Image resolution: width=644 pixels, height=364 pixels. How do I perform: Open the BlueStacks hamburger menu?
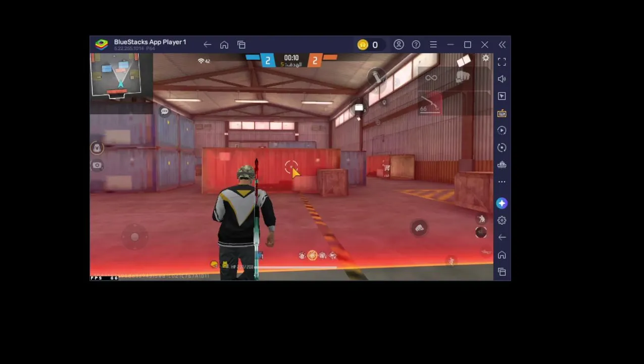tap(433, 44)
